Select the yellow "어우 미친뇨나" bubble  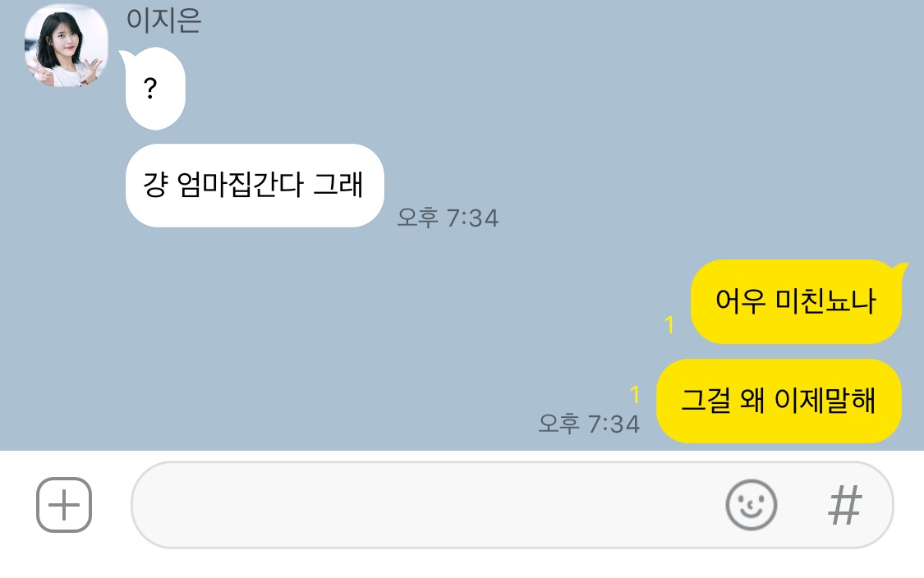pos(796,301)
